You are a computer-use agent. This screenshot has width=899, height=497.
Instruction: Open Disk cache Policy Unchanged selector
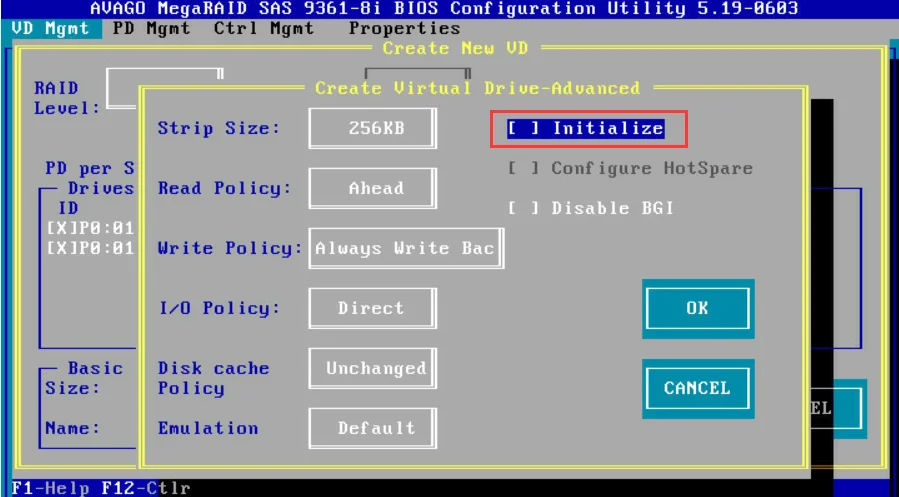click(373, 368)
